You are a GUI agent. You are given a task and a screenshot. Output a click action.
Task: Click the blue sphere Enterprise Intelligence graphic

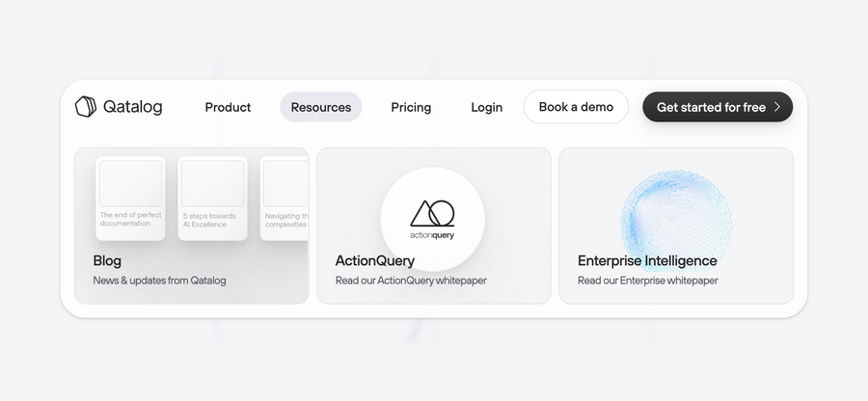pos(675,212)
